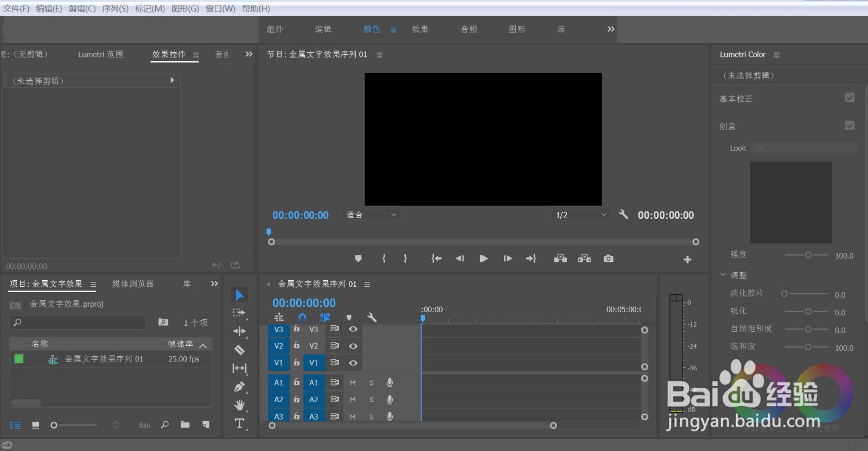The image size is (868, 451).
Task: Open the Lumetri Color panel menu
Action: click(x=776, y=55)
